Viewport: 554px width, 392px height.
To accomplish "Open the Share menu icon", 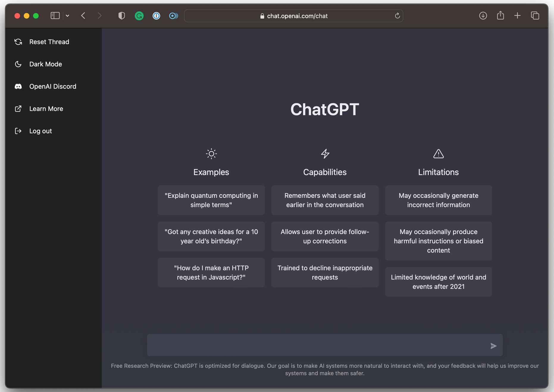I will tap(500, 15).
